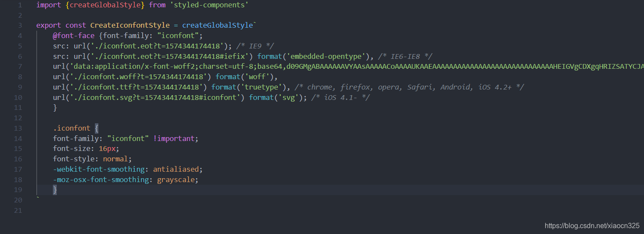Click line number 21 in the gutter
644x234 pixels.
[x=18, y=211]
